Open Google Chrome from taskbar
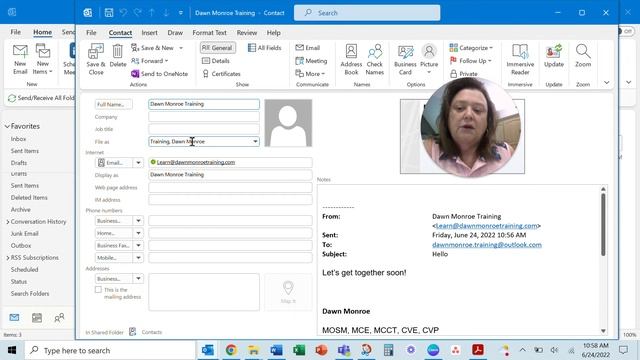Viewport: 640px width, 360px height. pyautogui.click(x=231, y=350)
